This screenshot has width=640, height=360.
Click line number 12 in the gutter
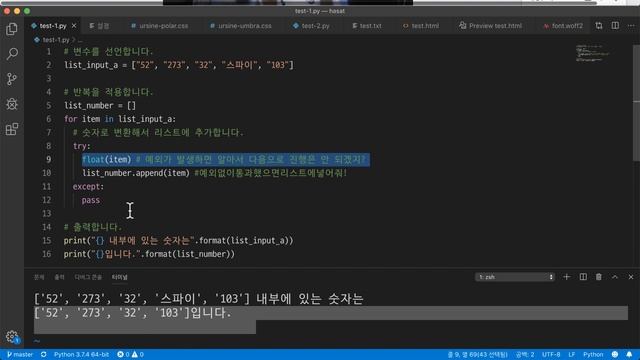click(x=47, y=200)
